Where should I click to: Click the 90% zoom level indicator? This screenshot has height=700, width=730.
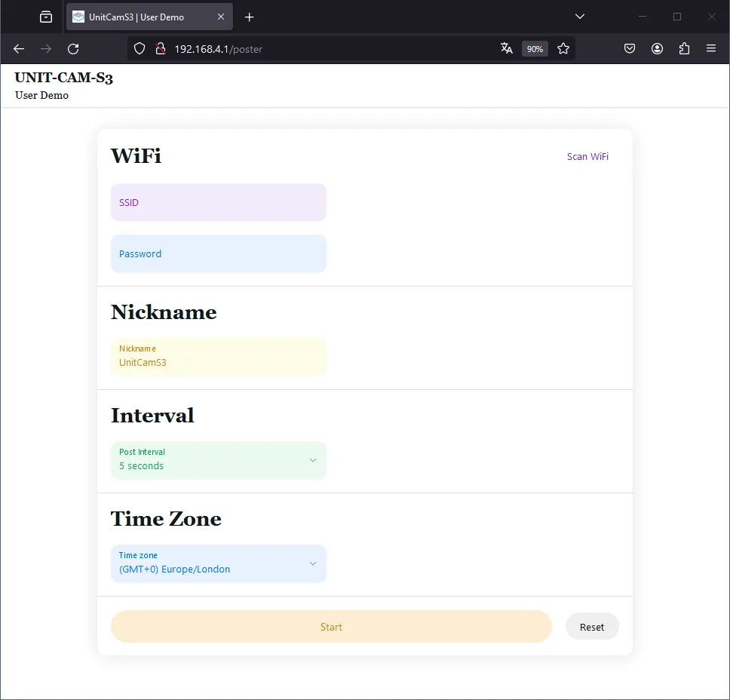click(535, 49)
